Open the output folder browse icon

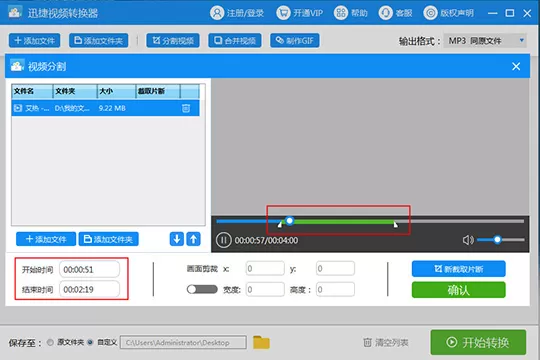point(261,342)
